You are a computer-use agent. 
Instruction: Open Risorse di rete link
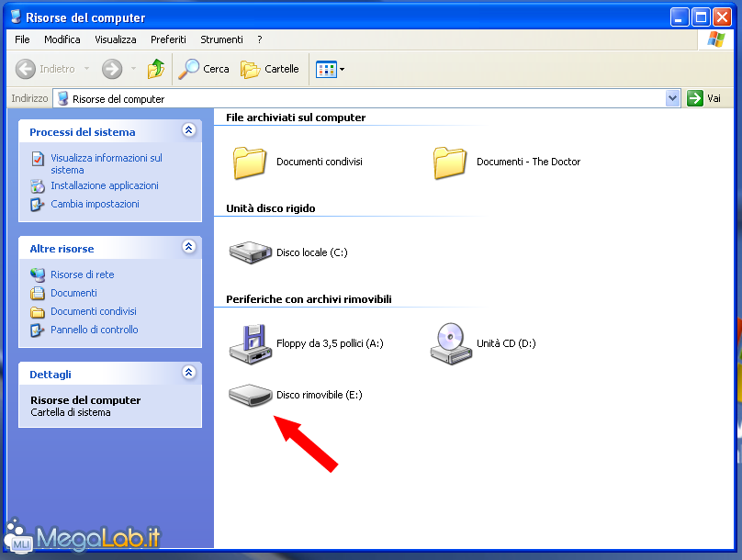click(83, 274)
